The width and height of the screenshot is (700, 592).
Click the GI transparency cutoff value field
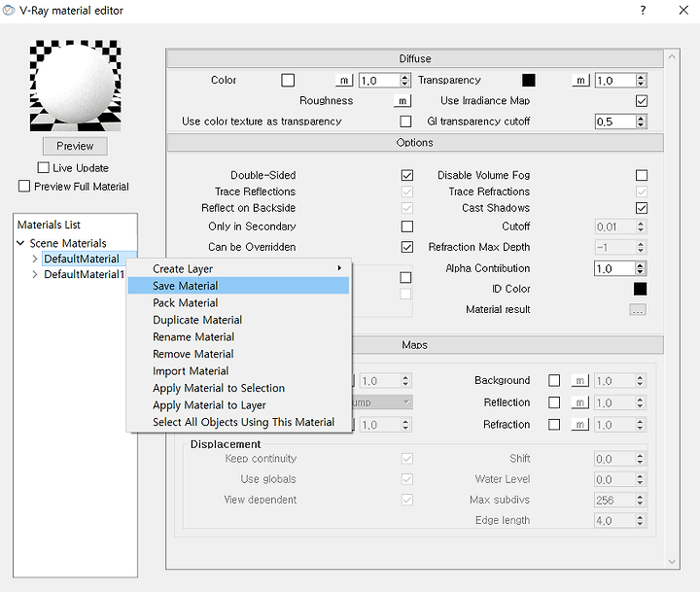(x=615, y=122)
